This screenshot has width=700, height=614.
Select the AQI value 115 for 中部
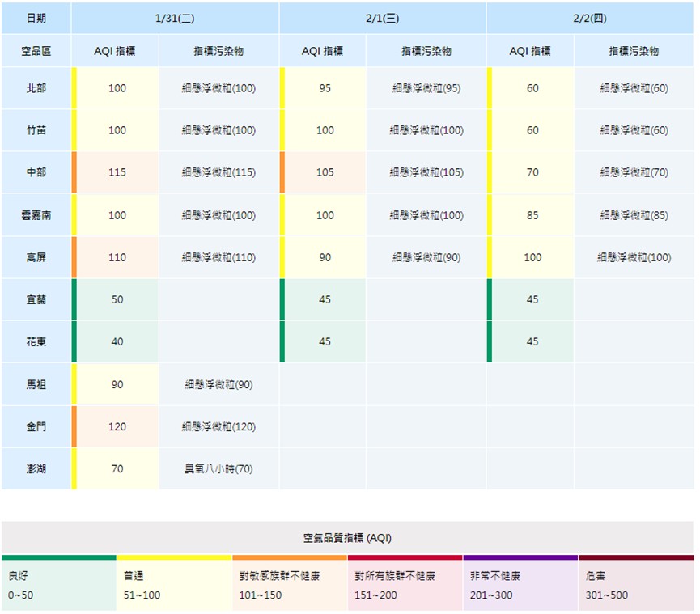(117, 172)
